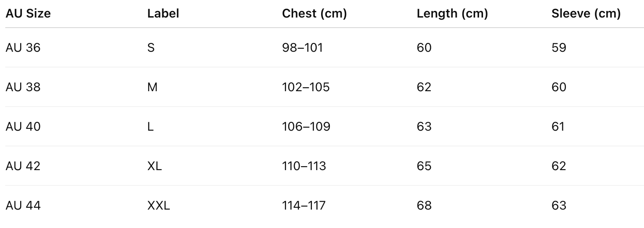Click the length value 68
Screen dimensions: 644x228
(x=424, y=205)
